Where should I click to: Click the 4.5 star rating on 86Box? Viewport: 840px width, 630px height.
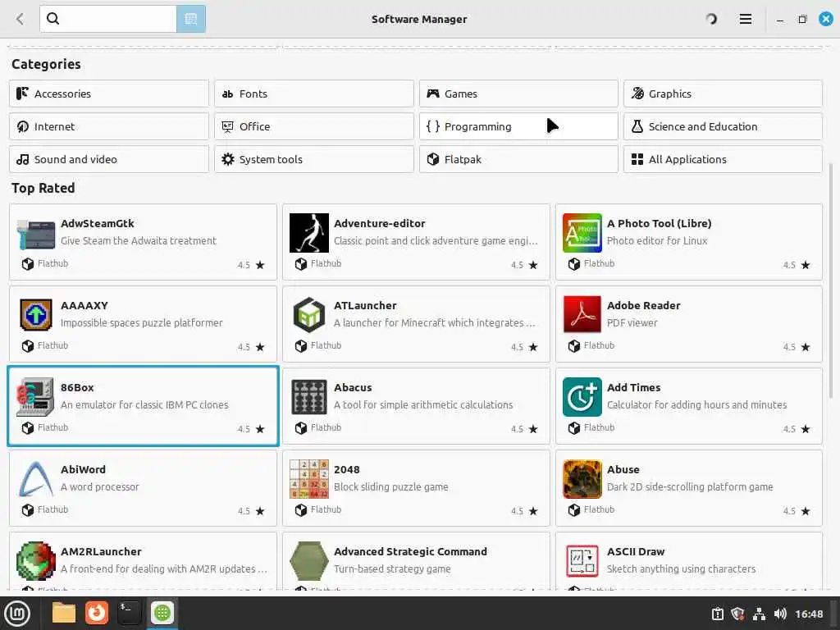[251, 429]
